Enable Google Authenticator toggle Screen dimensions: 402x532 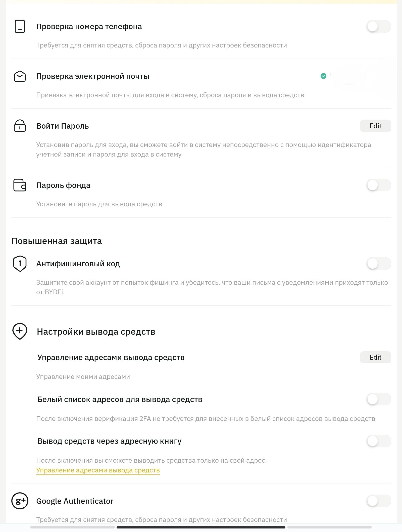[378, 501]
